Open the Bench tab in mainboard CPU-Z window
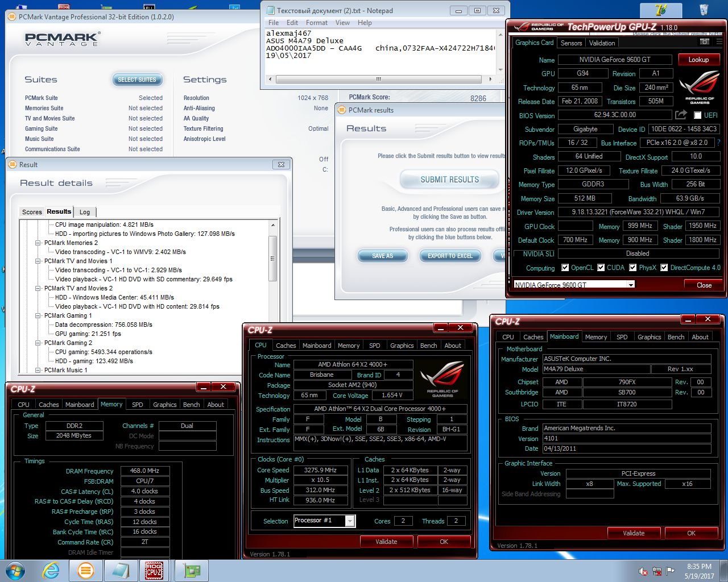The height and width of the screenshot is (582, 728). 676,337
